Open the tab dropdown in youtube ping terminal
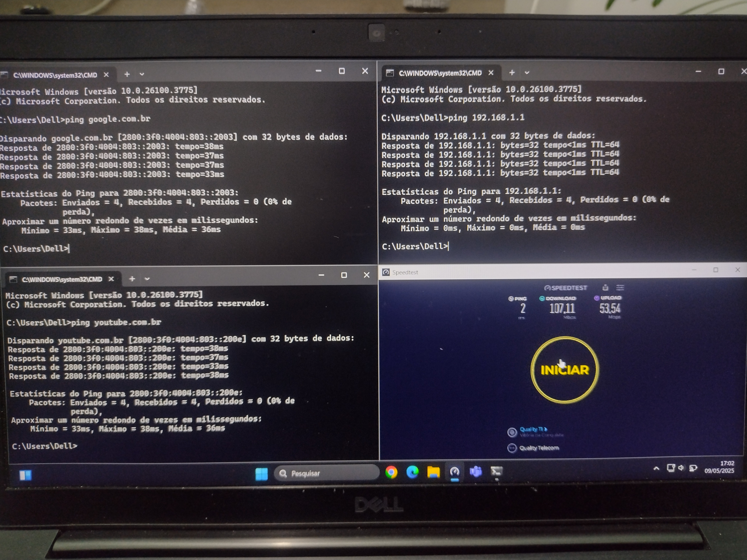This screenshot has height=560, width=747. pyautogui.click(x=147, y=279)
